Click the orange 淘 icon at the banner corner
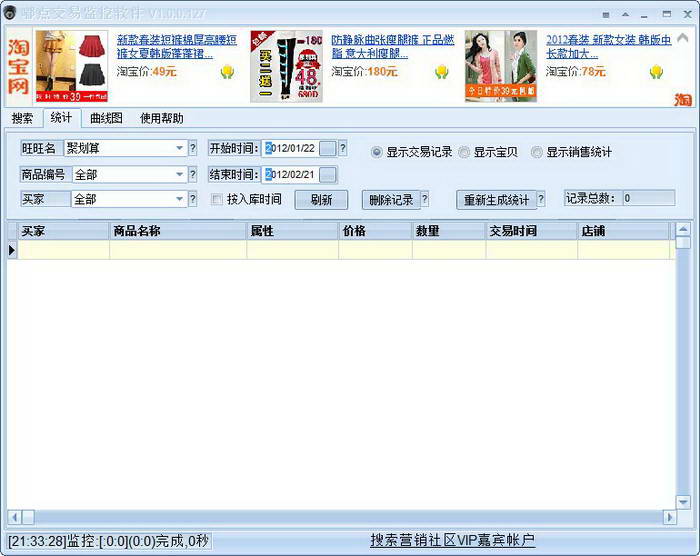The width and height of the screenshot is (700, 556). tap(683, 99)
